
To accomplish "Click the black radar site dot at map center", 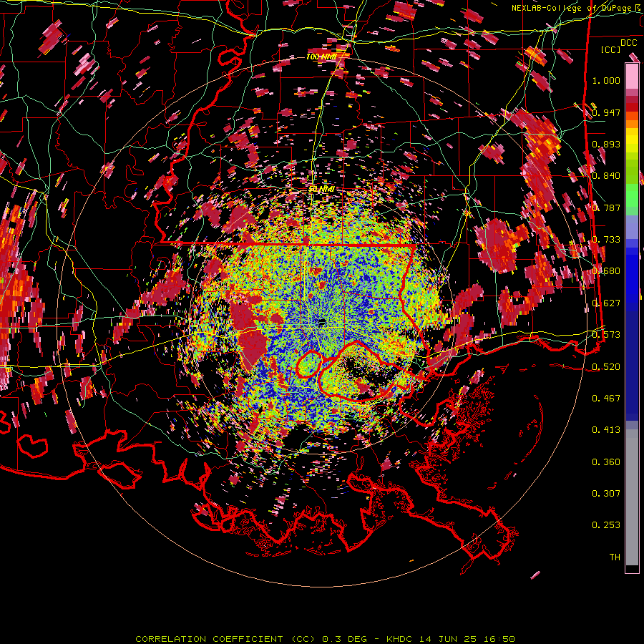I will pos(322,321).
